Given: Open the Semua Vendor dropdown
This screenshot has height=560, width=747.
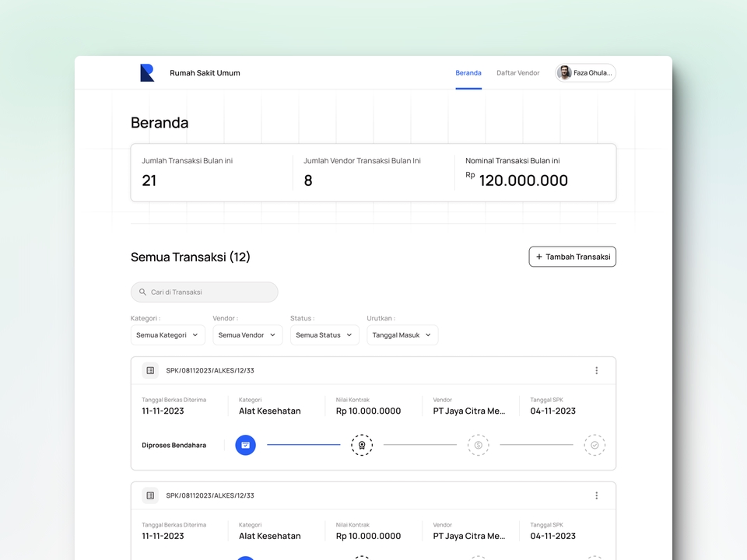Looking at the screenshot, I should [x=247, y=335].
